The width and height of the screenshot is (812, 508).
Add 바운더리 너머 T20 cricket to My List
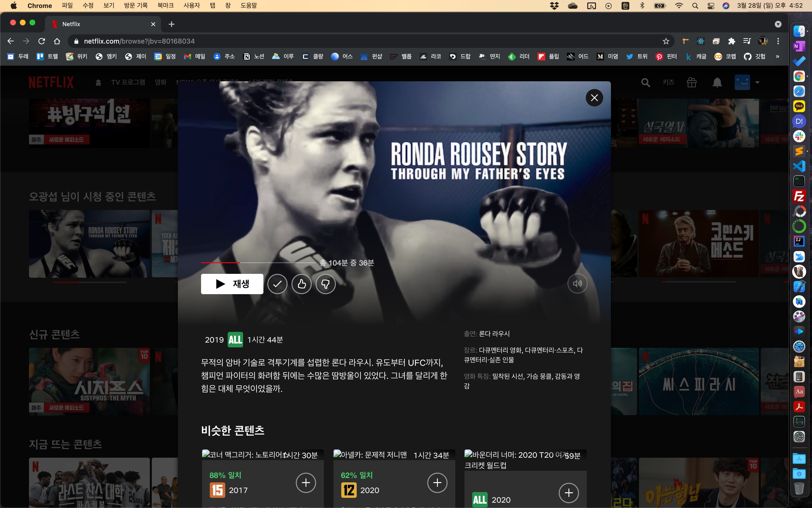(x=569, y=493)
